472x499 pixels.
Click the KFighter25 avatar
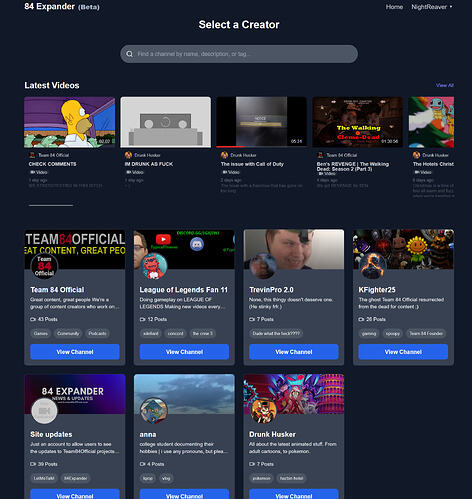point(372,266)
